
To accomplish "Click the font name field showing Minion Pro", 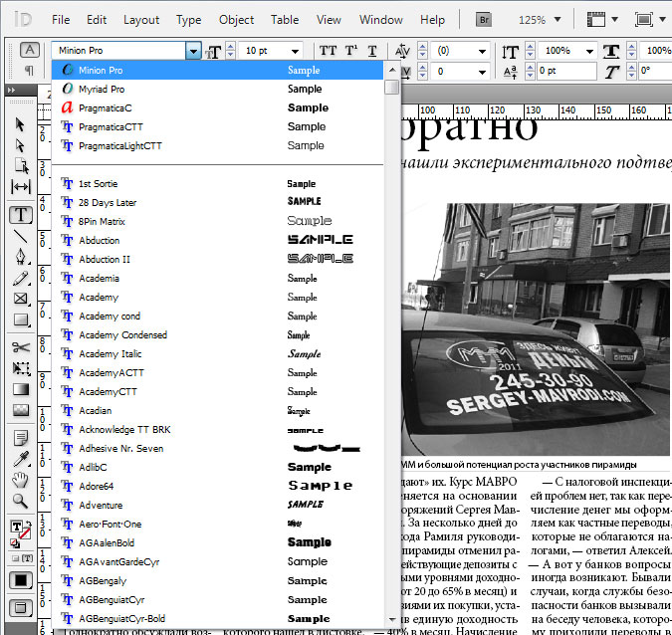I will point(118,51).
